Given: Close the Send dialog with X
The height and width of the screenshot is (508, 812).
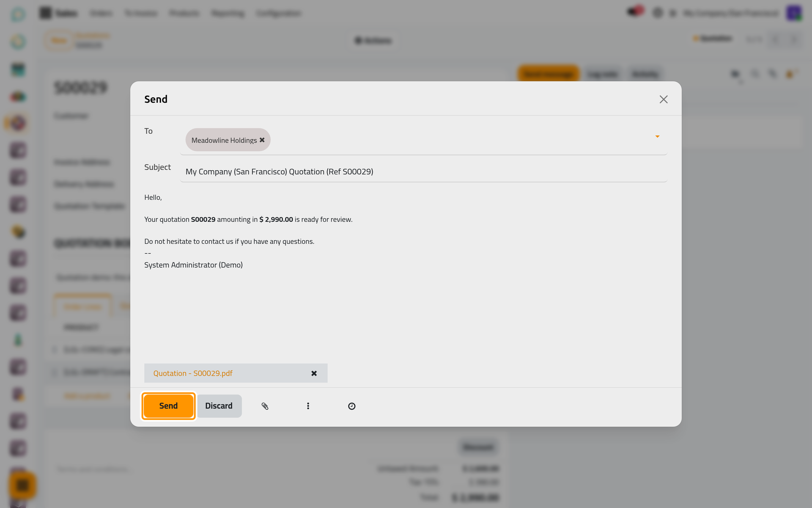Looking at the screenshot, I should coord(664,99).
